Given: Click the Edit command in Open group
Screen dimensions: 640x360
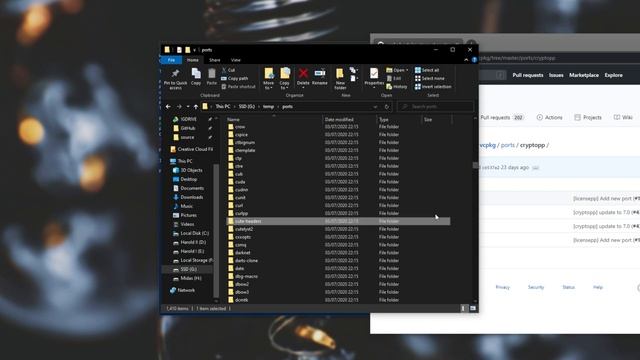Looking at the screenshot, I should tap(394, 78).
